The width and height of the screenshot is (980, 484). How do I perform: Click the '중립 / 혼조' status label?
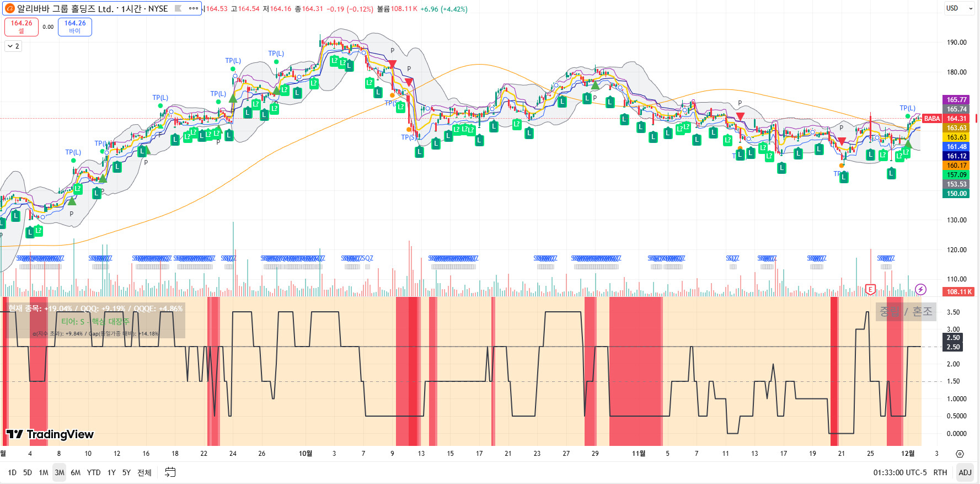[x=906, y=312]
